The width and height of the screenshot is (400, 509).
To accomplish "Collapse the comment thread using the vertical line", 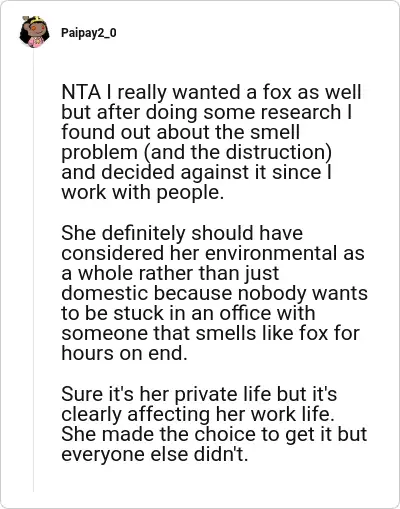I will pyautogui.click(x=33, y=271).
